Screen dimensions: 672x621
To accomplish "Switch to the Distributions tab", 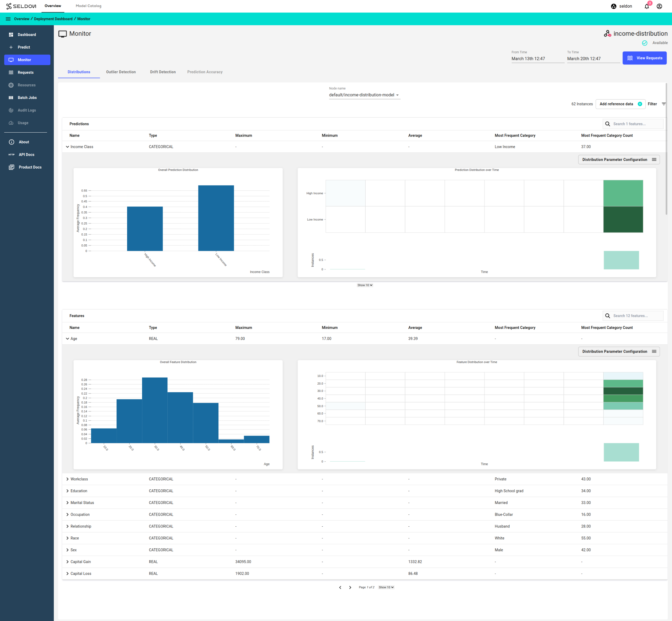I will coord(79,72).
